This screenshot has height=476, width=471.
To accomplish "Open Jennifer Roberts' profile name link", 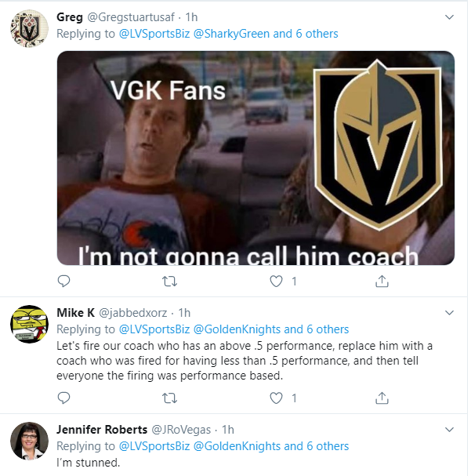I will point(102,430).
